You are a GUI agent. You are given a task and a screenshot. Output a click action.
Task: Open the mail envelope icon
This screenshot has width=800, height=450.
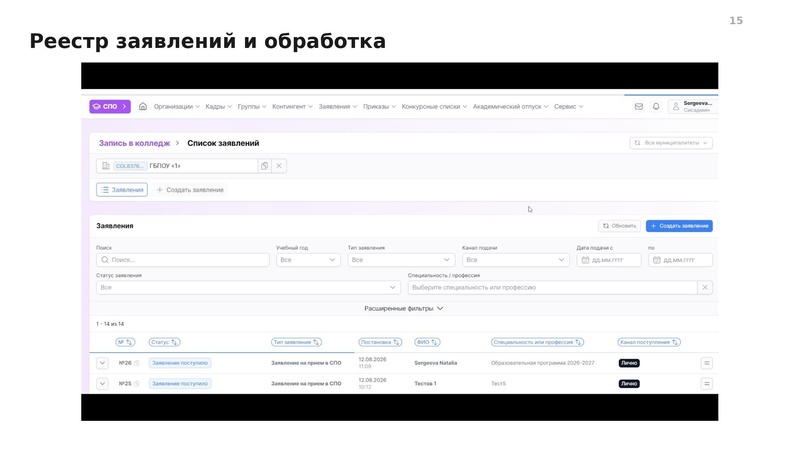click(638, 107)
